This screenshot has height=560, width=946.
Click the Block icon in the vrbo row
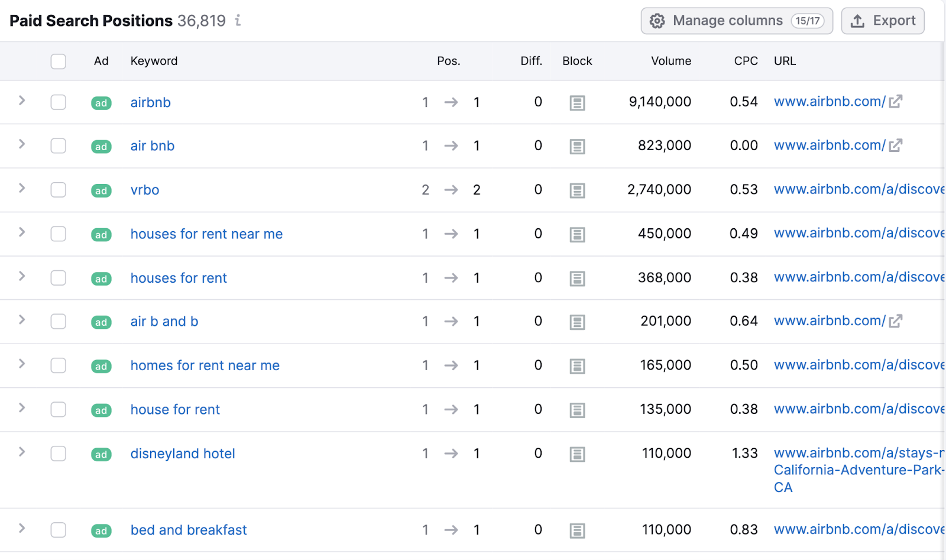coord(578,190)
